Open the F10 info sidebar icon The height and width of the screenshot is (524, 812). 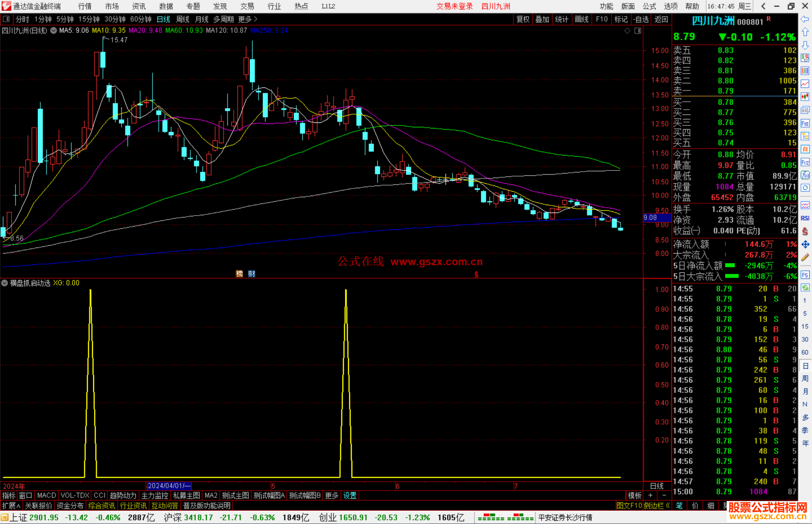pyautogui.click(x=805, y=123)
